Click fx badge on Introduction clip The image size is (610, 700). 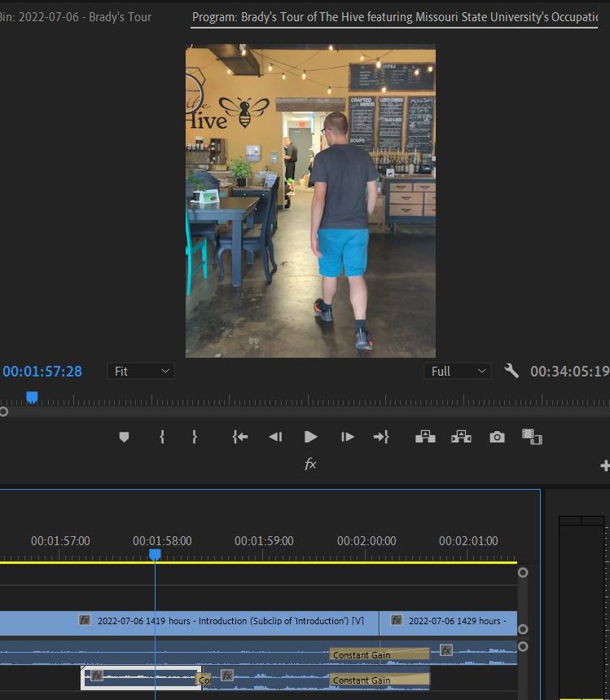click(x=85, y=620)
